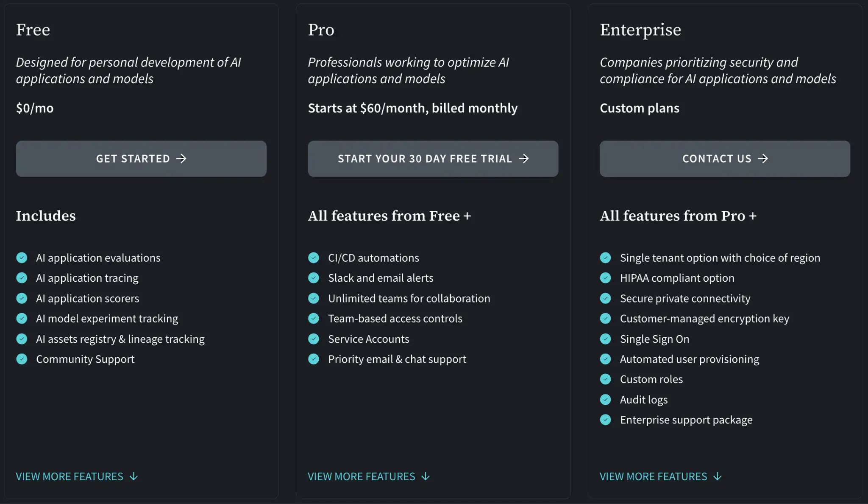
Task: Expand View More Features under Free plan
Action: click(x=77, y=476)
